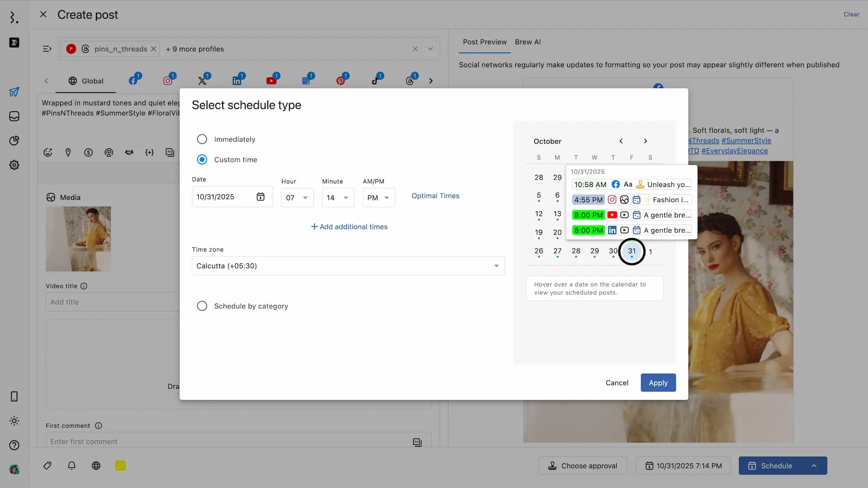Select the Immediately radio option
The height and width of the screenshot is (488, 868).
[202, 139]
